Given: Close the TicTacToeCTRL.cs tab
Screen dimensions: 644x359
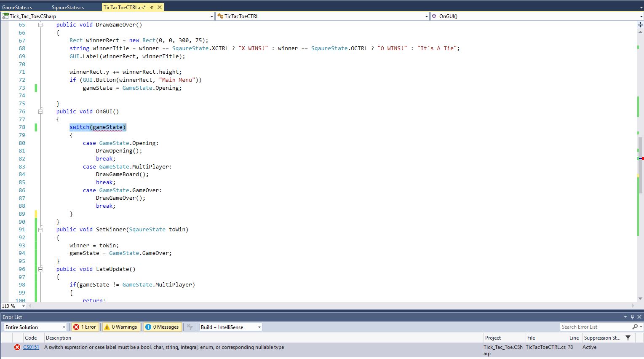Looking at the screenshot, I should pos(160,7).
